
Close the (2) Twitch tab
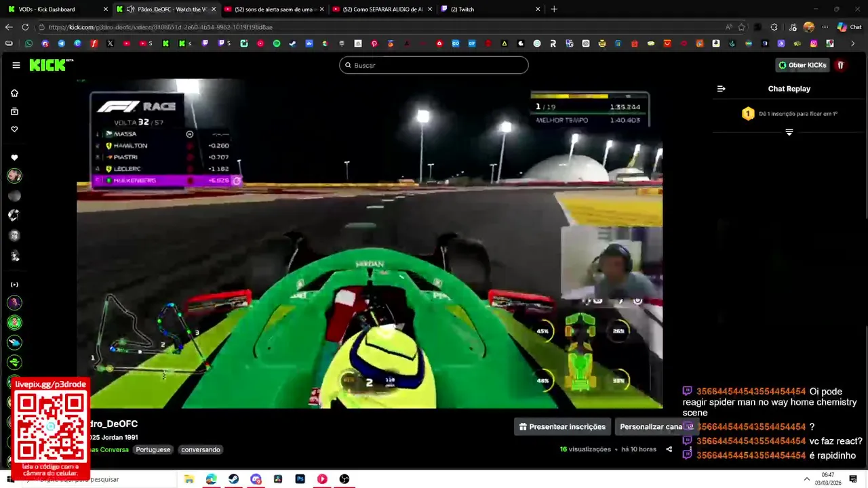coord(538,9)
